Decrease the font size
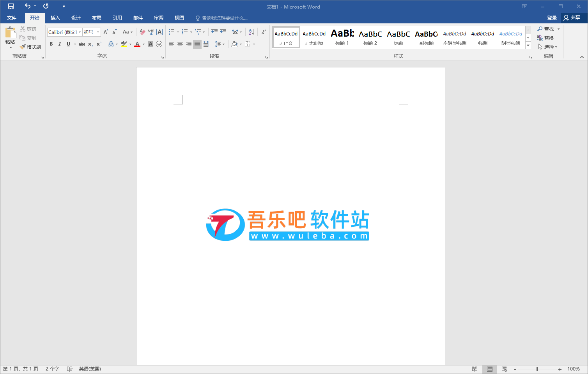The height and width of the screenshot is (374, 588). pos(114,32)
